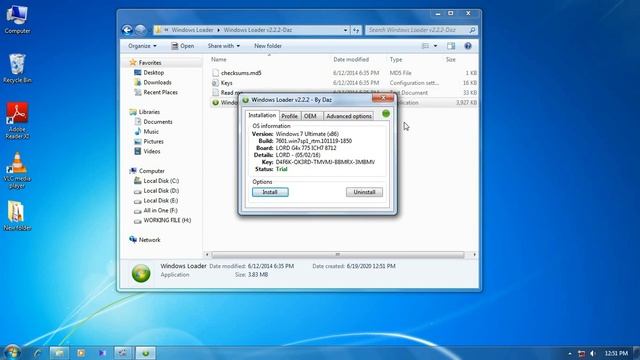Click the horizontal scrollbar thumb in file list
This screenshot has height=360, width=640.
tap(338, 254)
